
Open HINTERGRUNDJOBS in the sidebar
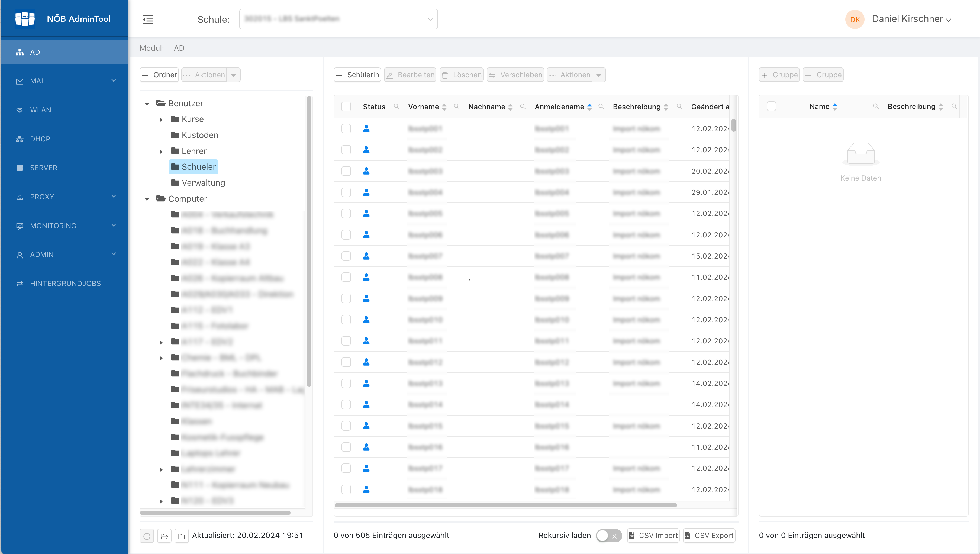coord(64,284)
